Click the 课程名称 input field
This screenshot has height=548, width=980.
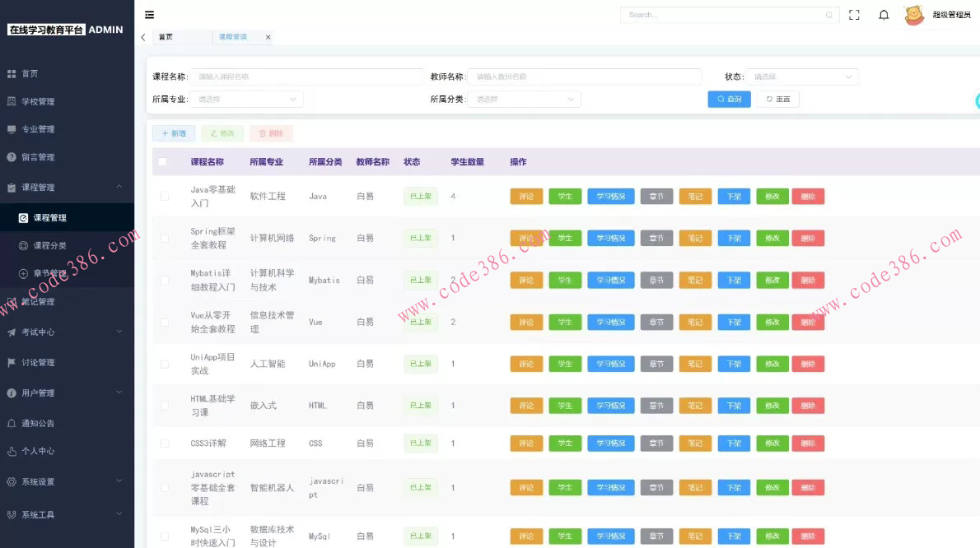point(306,77)
